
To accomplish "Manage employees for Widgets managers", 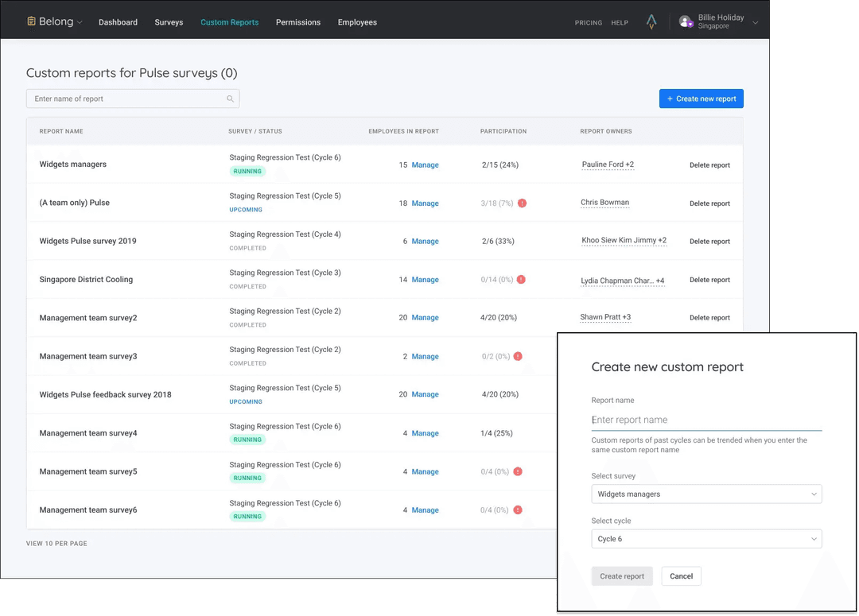I will click(x=425, y=165).
